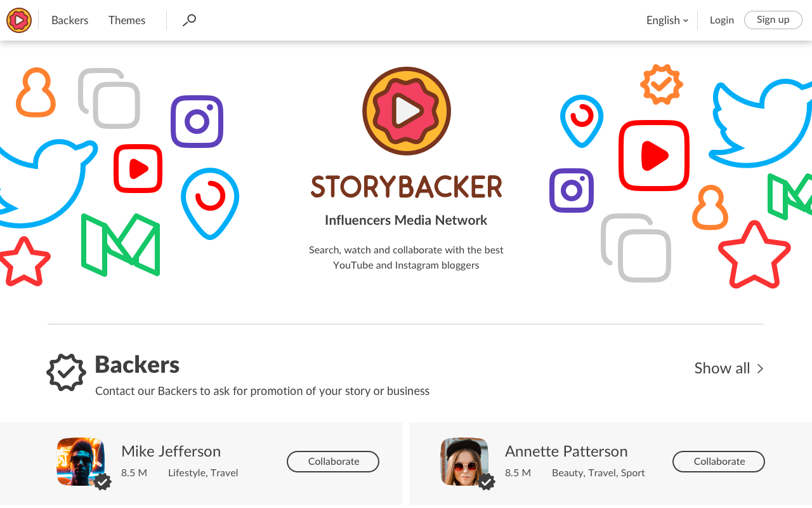The height and width of the screenshot is (508, 812).
Task: Click Annette Patterson's profile photo
Action: click(464, 462)
